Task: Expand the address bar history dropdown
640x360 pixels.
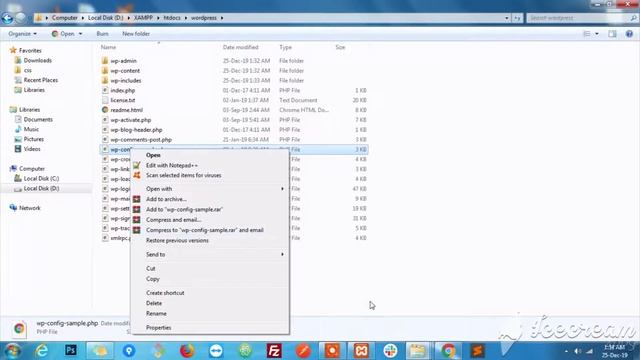Action: tap(507, 18)
